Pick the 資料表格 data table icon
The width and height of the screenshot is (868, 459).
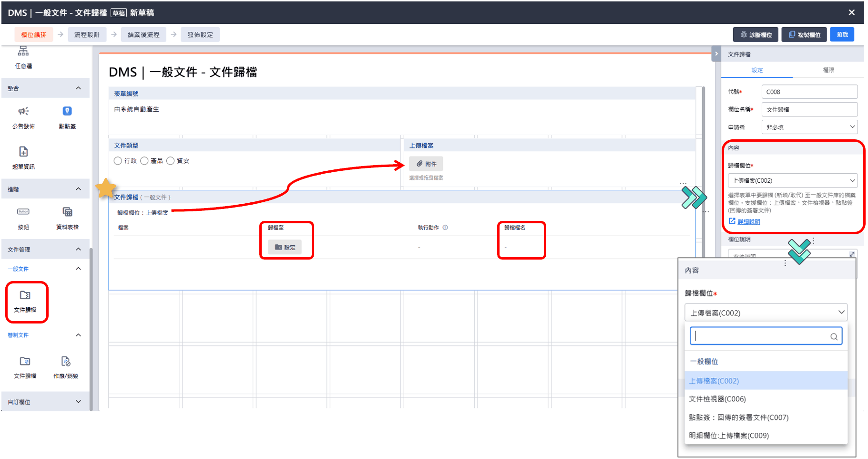[67, 212]
